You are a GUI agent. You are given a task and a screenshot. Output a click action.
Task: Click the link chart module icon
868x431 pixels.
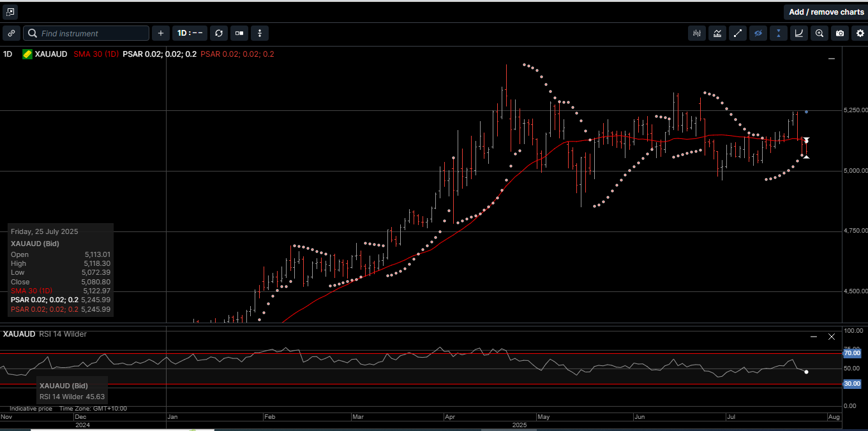(11, 33)
